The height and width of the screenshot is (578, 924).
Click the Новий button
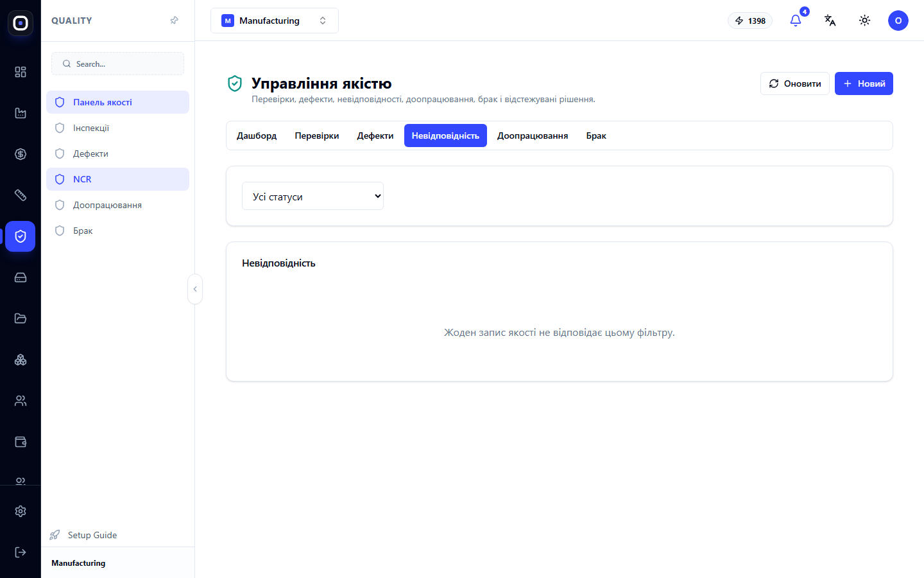[864, 83]
